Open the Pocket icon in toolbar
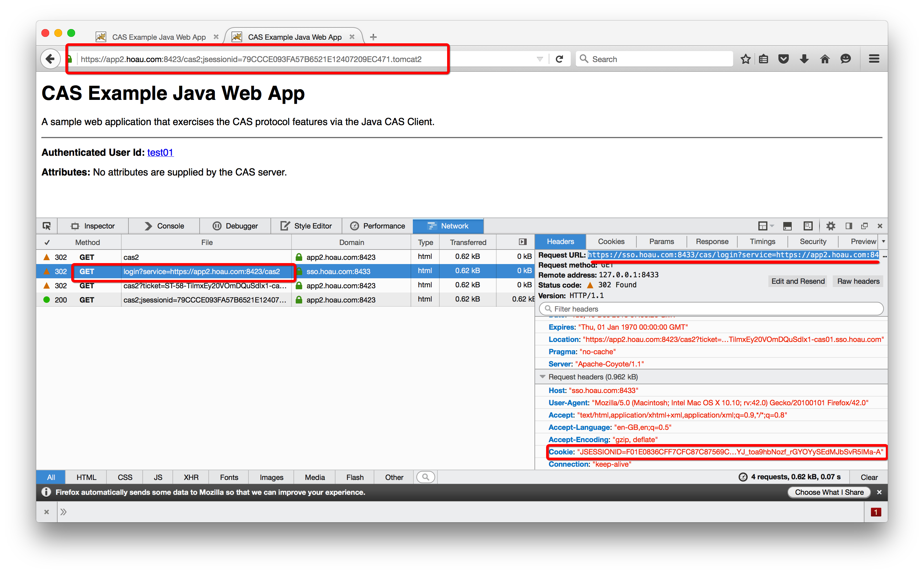 (x=783, y=59)
